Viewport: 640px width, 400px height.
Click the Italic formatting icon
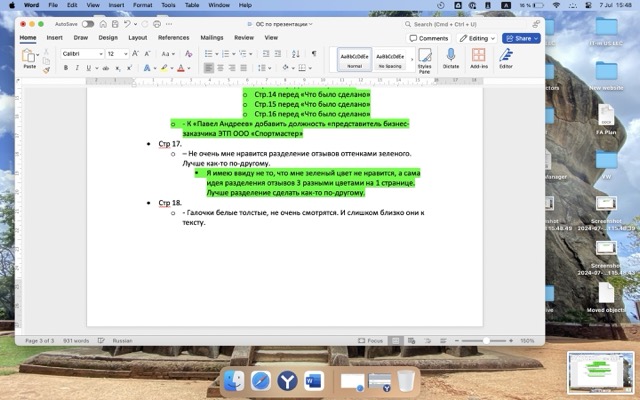click(x=76, y=68)
